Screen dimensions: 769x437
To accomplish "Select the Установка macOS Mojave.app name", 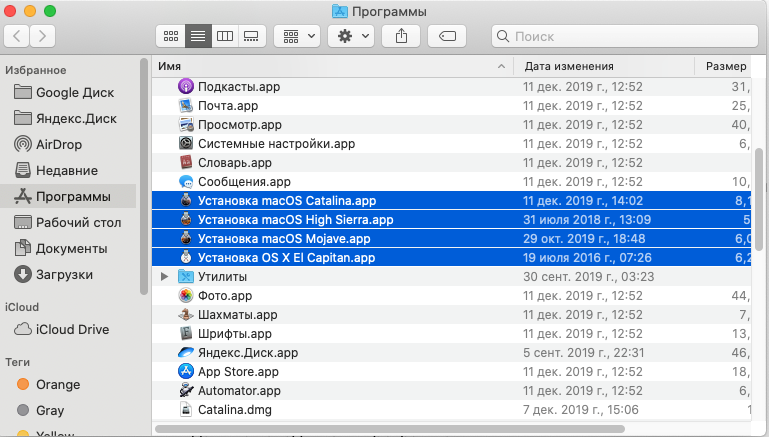I will pyautogui.click(x=284, y=239).
